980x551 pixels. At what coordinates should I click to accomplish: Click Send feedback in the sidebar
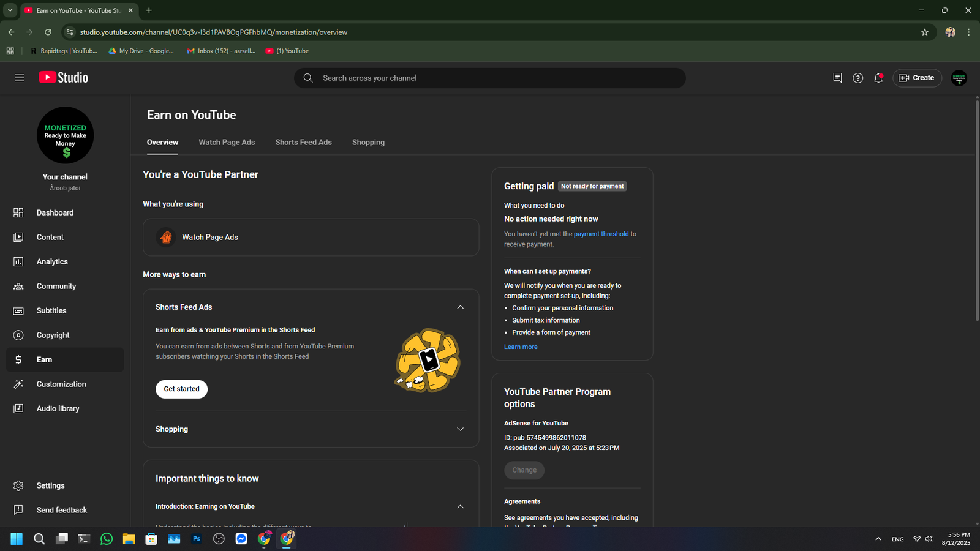point(65,510)
